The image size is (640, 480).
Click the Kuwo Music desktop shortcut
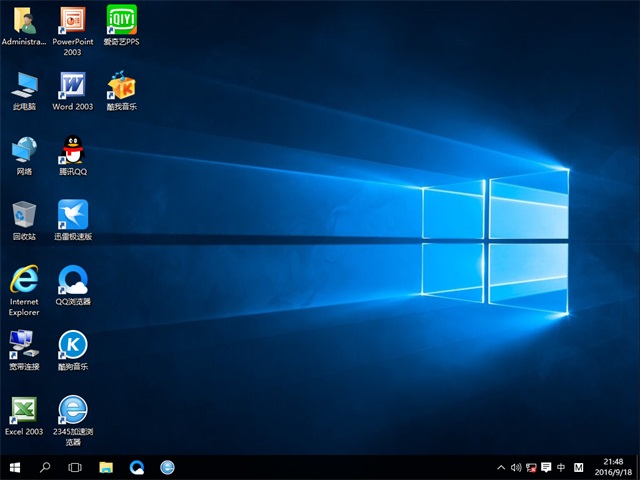121,85
